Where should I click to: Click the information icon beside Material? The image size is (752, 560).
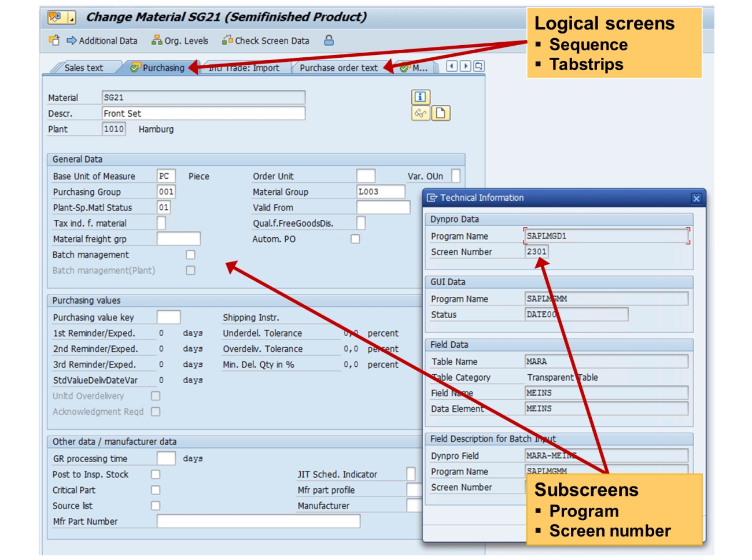click(x=421, y=97)
